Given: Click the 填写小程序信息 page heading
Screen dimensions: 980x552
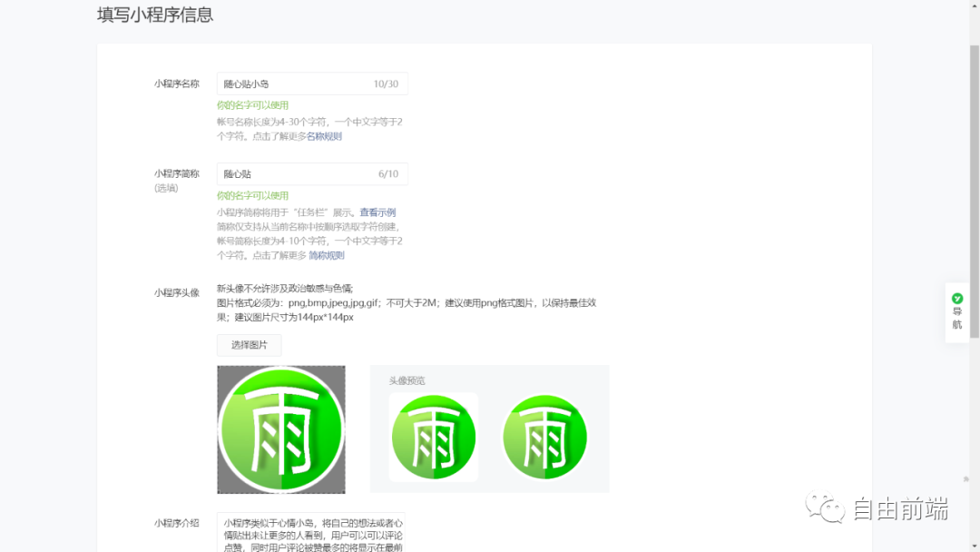Looking at the screenshot, I should [154, 15].
